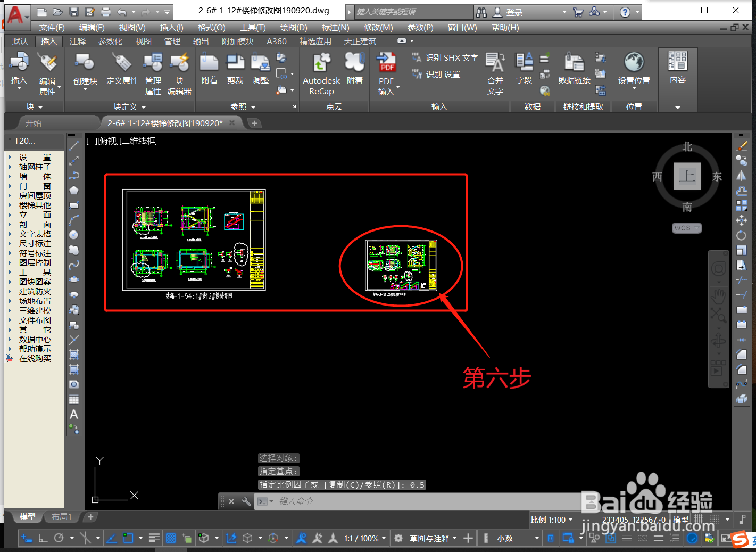Expand the 参照 panel dropdown
This screenshot has height=552, width=756.
[243, 107]
